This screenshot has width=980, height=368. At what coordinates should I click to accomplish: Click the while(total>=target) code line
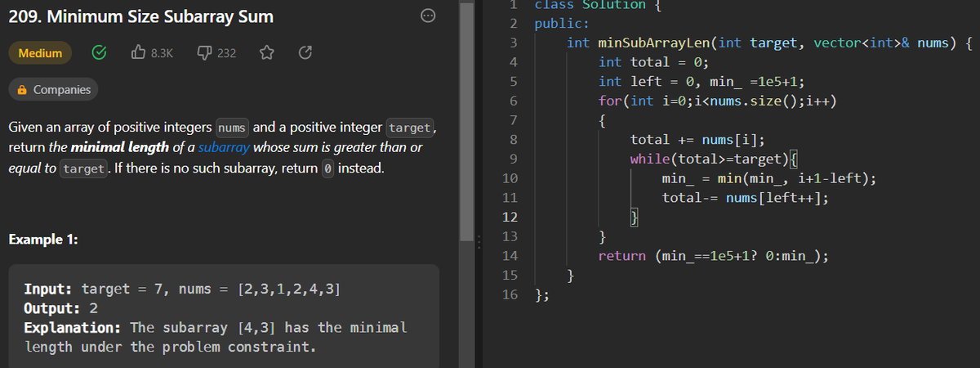point(715,159)
